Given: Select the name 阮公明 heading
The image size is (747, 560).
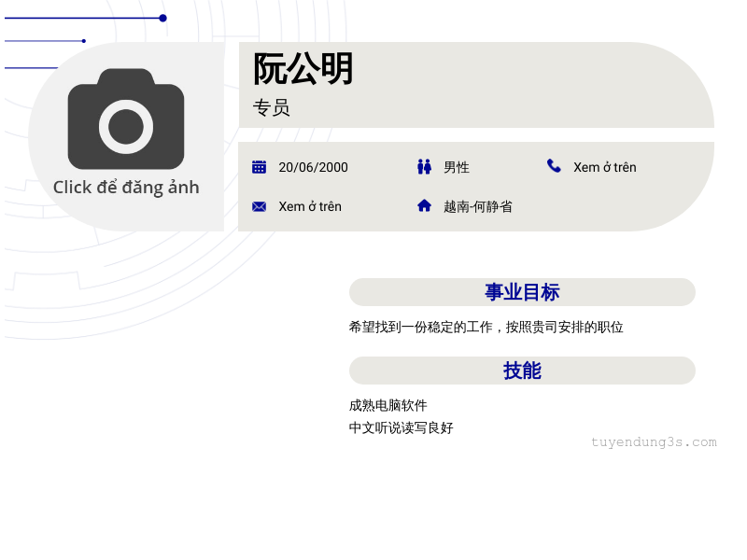Looking at the screenshot, I should point(303,69).
